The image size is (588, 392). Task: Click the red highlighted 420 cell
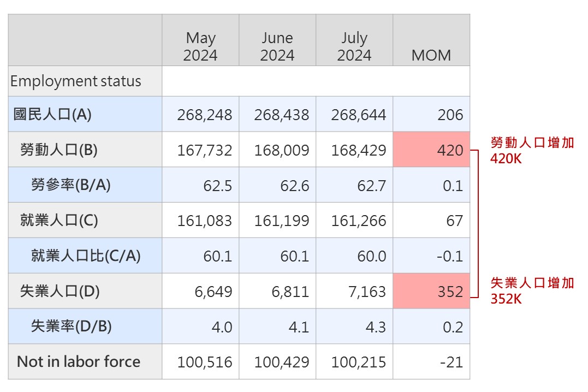tap(431, 150)
